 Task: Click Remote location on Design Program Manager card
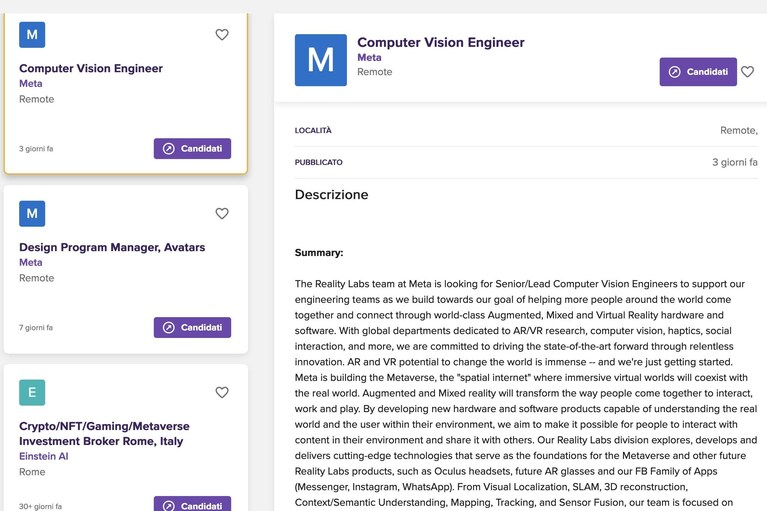click(x=37, y=278)
